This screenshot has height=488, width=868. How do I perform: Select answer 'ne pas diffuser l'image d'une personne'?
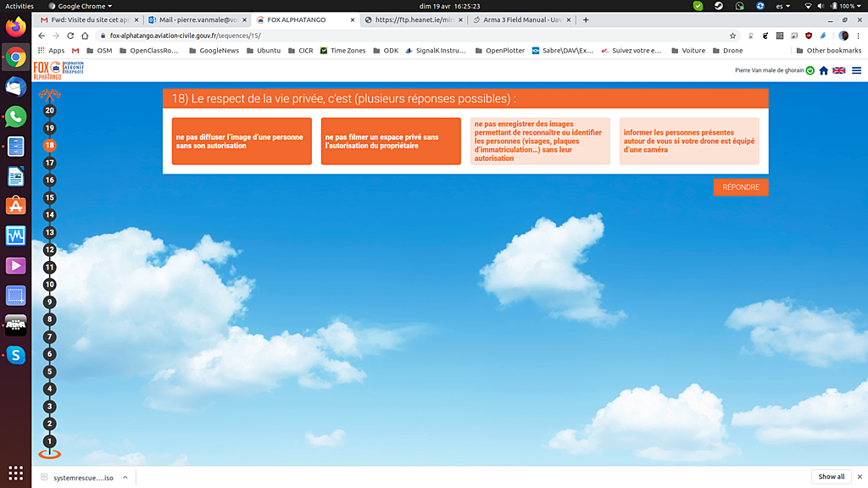click(242, 141)
